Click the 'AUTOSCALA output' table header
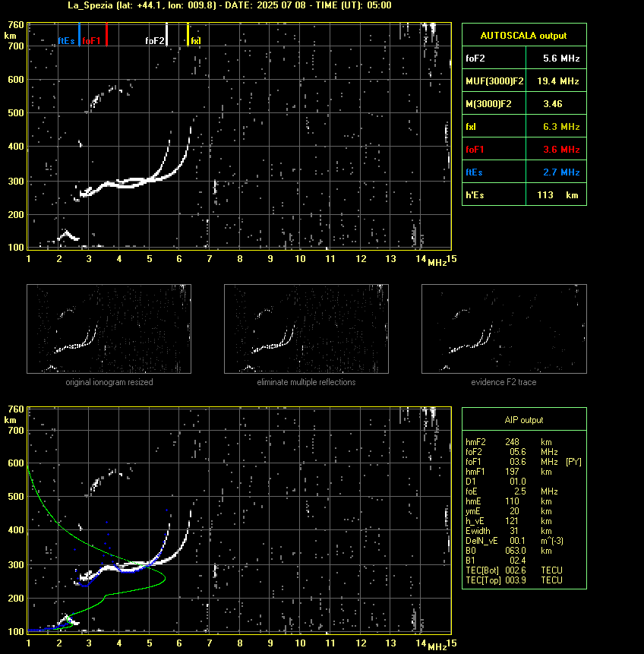The height and width of the screenshot is (654, 644). click(x=524, y=36)
